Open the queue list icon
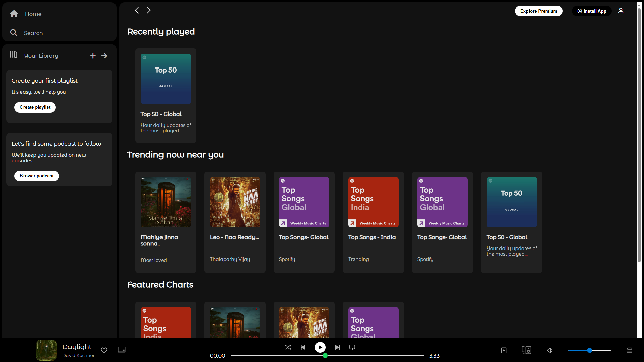The width and height of the screenshot is (644, 362). (630, 350)
